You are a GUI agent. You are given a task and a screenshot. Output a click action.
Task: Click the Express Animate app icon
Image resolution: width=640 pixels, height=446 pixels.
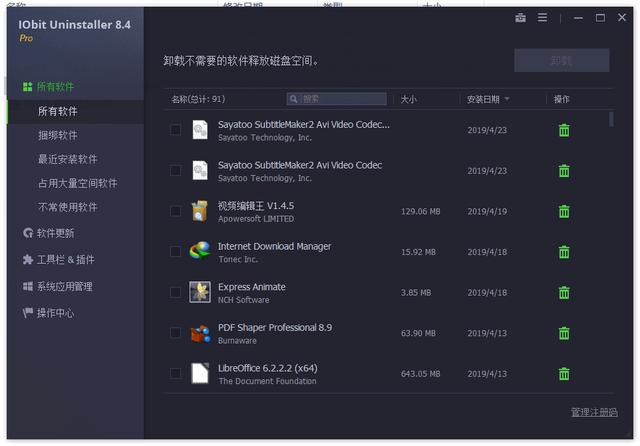[200, 292]
